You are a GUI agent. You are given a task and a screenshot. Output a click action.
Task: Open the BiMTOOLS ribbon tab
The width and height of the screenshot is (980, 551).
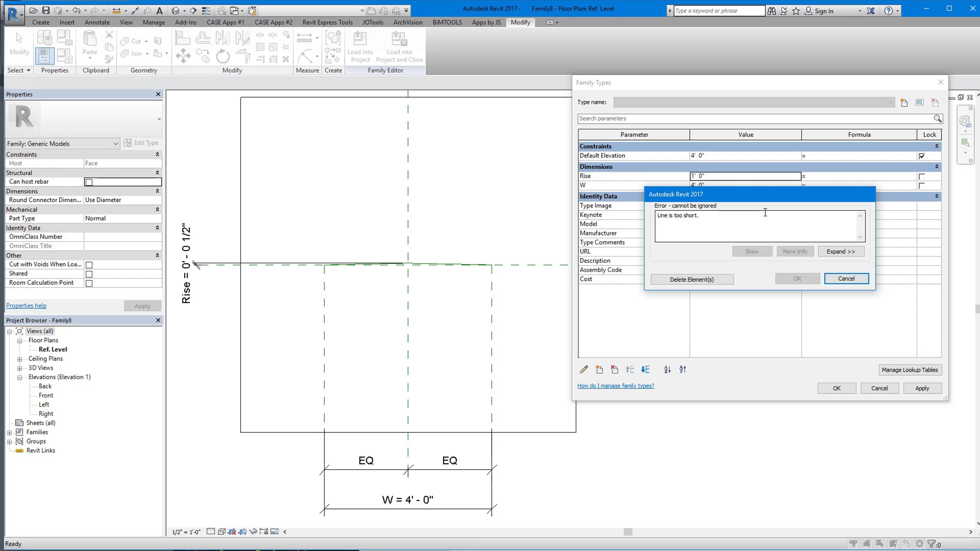click(x=448, y=22)
